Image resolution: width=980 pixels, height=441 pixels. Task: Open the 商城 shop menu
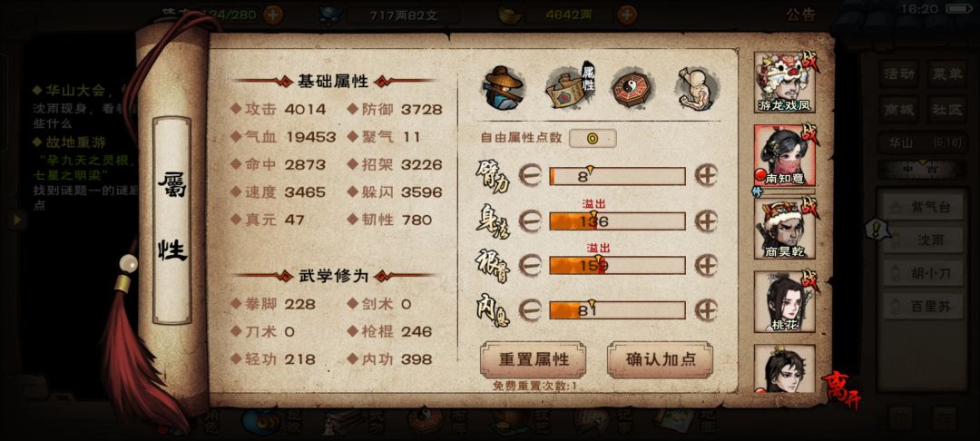899,110
